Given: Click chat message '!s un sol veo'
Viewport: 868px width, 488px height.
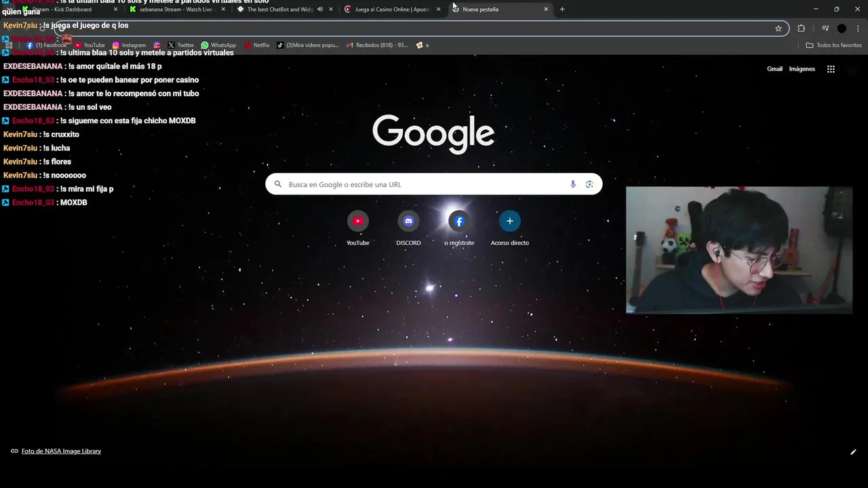Looking at the screenshot, I should tap(90, 107).
